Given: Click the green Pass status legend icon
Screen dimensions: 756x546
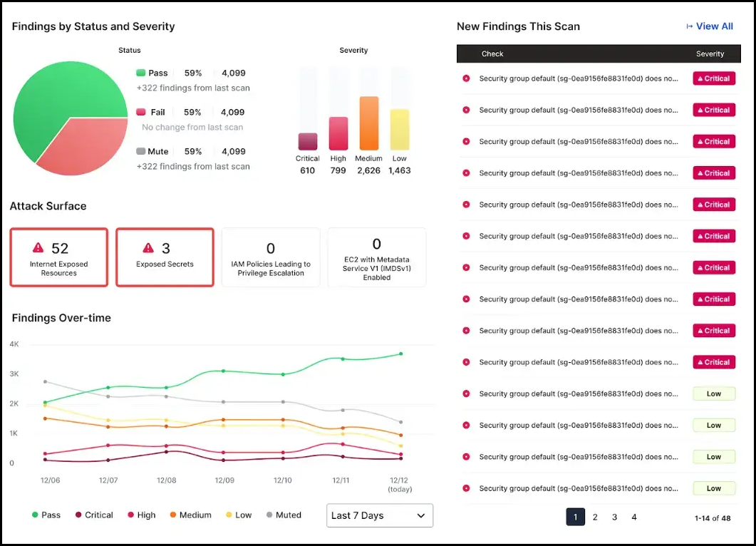Looking at the screenshot, I should click(x=141, y=73).
